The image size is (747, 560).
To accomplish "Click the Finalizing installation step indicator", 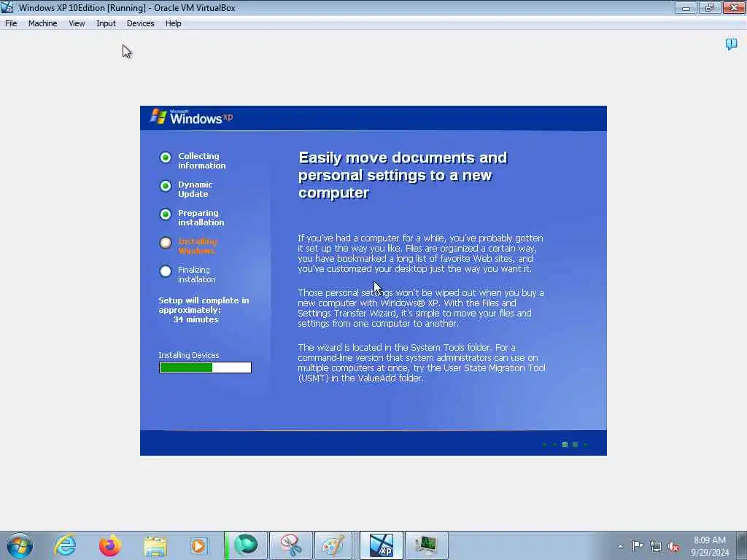I will (x=166, y=271).
